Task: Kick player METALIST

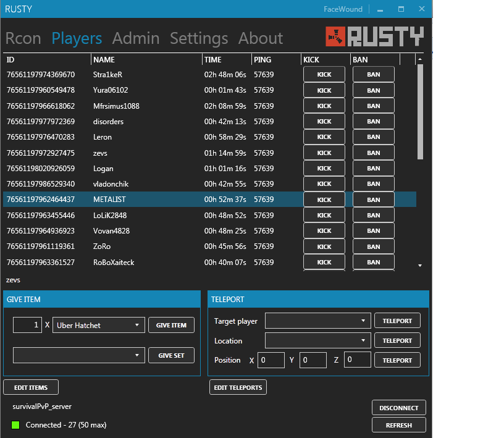Action: pos(324,200)
